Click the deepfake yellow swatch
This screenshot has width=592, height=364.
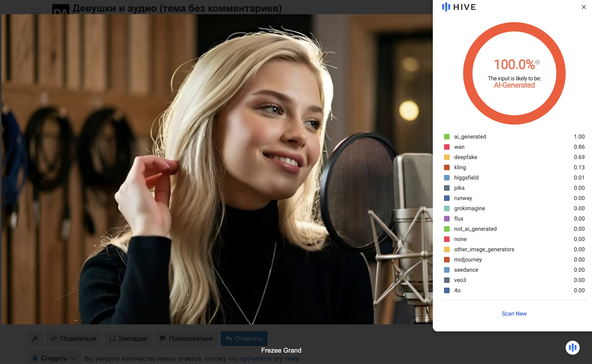[x=447, y=157]
